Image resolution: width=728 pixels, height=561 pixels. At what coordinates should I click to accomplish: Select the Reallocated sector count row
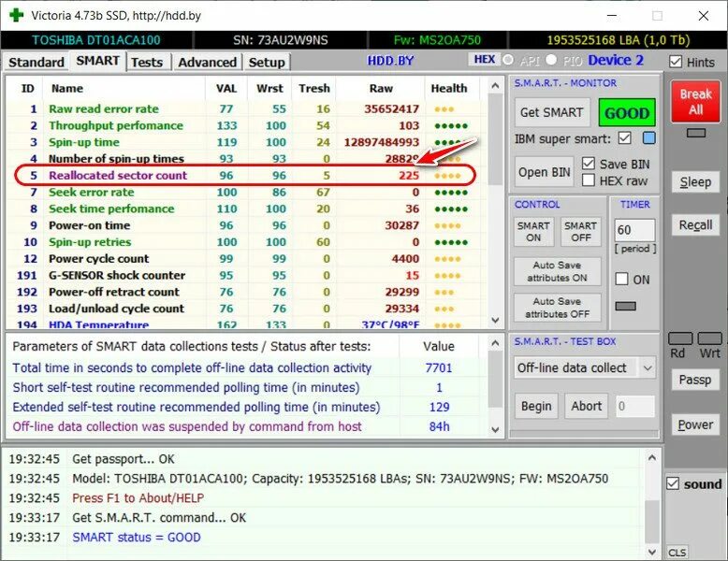pyautogui.click(x=246, y=176)
